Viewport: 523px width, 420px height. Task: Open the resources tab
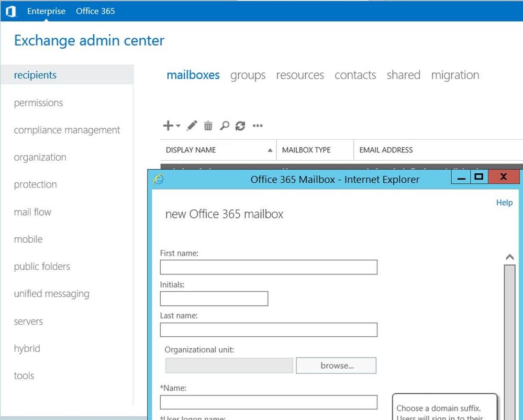click(x=300, y=75)
